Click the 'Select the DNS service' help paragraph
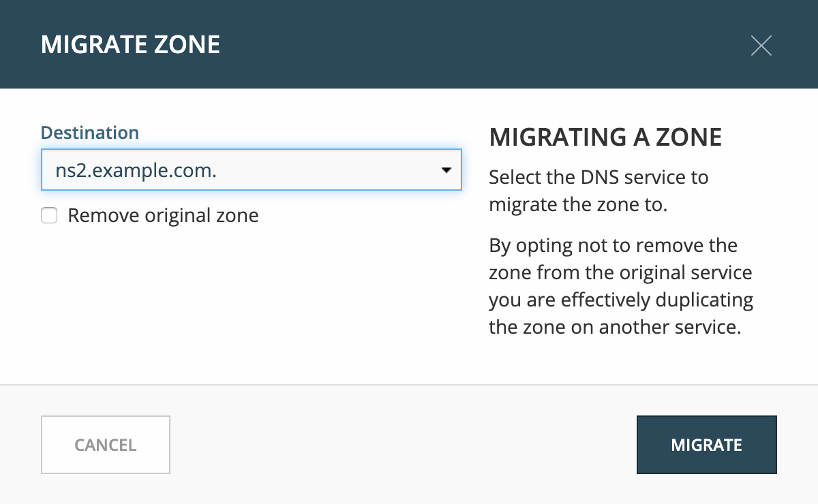Screen dimensions: 818x504 599,191
